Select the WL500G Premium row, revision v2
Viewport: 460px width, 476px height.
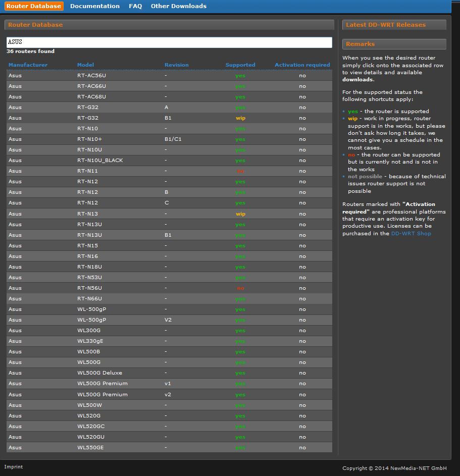169,395
